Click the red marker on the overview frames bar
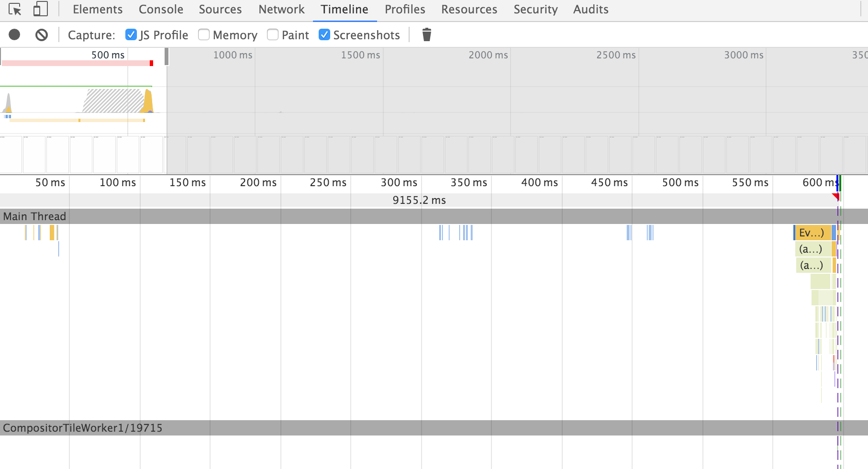The height and width of the screenshot is (469, 868). 151,63
